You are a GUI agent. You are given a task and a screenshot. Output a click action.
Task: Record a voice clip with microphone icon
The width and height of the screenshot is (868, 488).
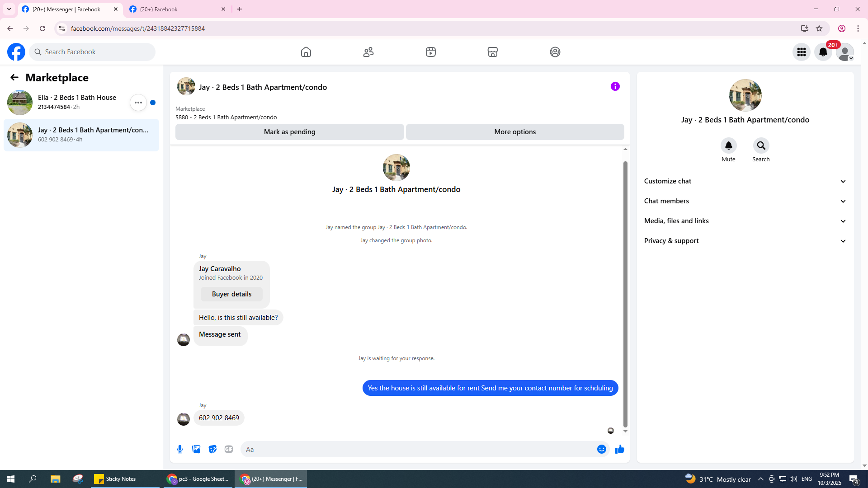[x=180, y=449]
